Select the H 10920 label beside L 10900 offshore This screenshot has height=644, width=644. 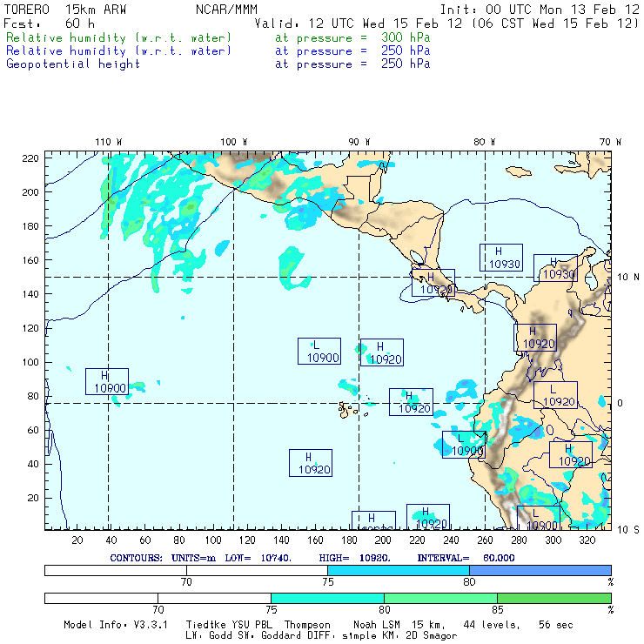(381, 352)
